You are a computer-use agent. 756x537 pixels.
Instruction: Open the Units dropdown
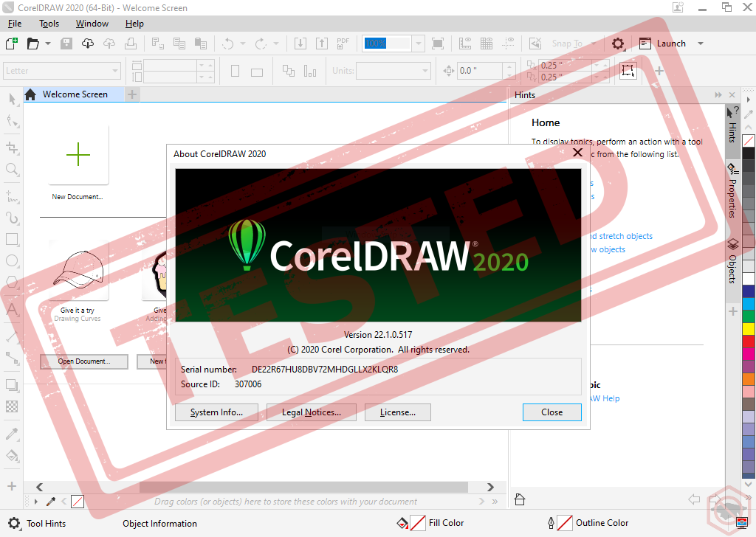pyautogui.click(x=425, y=71)
